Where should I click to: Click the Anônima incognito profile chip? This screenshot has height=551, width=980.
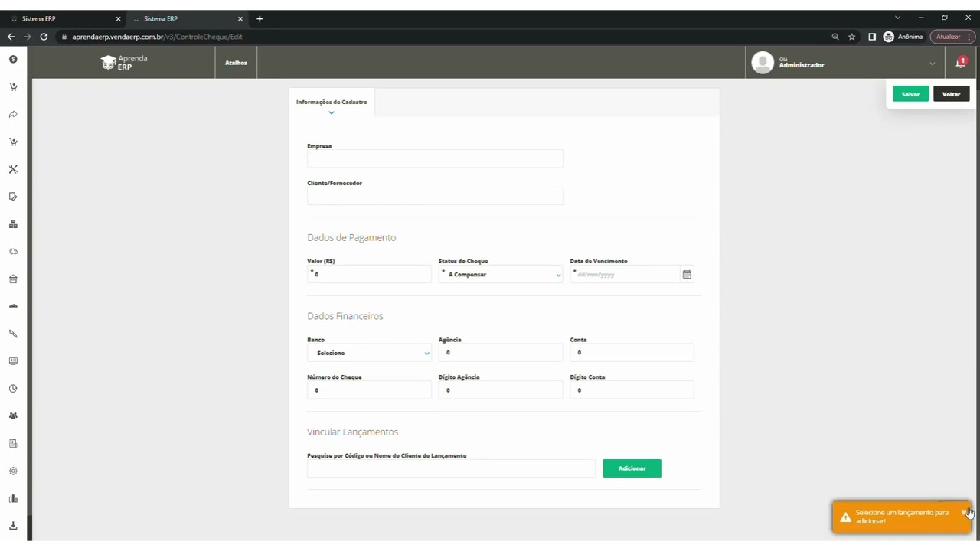(x=903, y=37)
